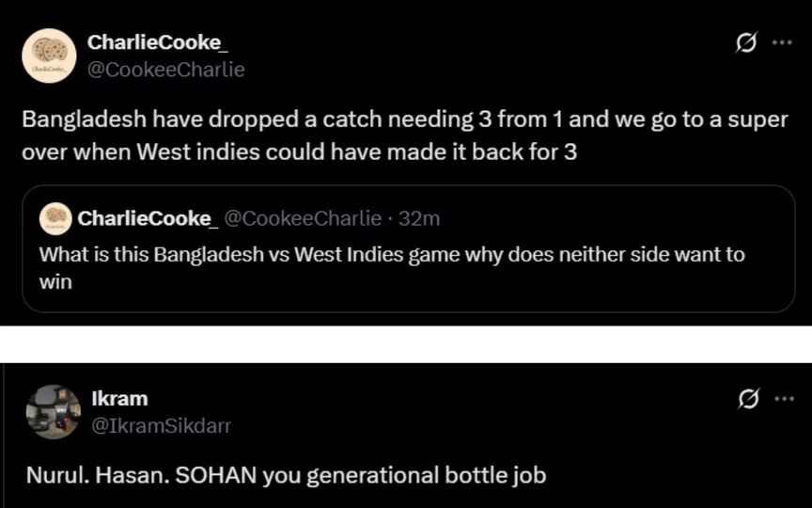The height and width of the screenshot is (508, 812).
Task: Click the small avatar inside the quoted tweet
Action: tap(55, 218)
